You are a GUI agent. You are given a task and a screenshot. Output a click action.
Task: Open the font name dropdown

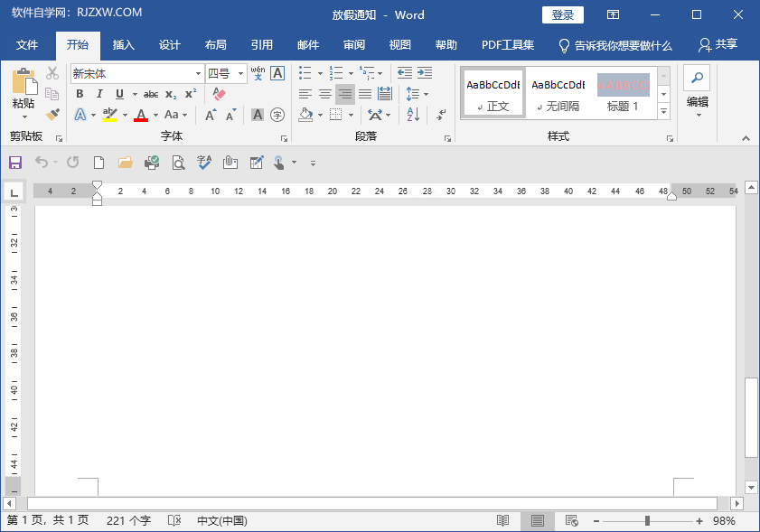(x=198, y=73)
